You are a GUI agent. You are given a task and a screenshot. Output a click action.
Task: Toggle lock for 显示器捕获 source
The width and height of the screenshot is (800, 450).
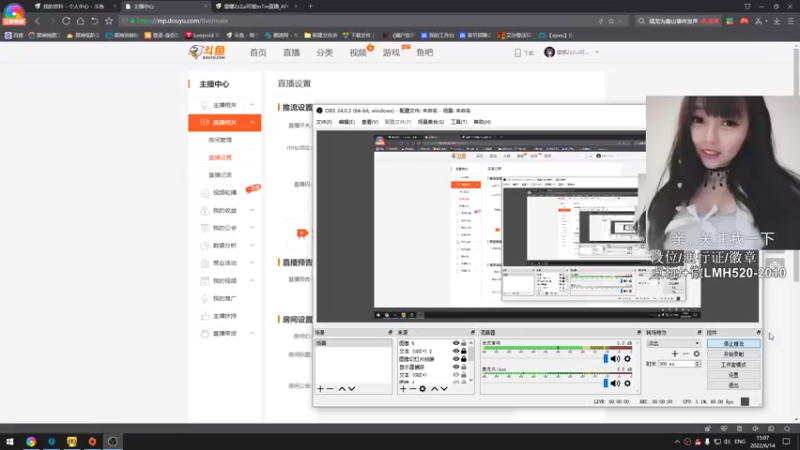point(464,367)
